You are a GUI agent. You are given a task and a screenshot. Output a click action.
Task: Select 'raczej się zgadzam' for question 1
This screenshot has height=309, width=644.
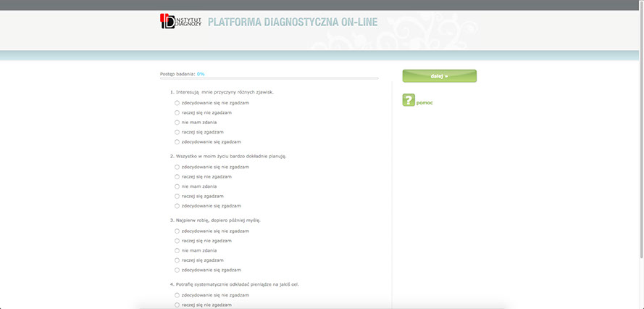pos(177,132)
